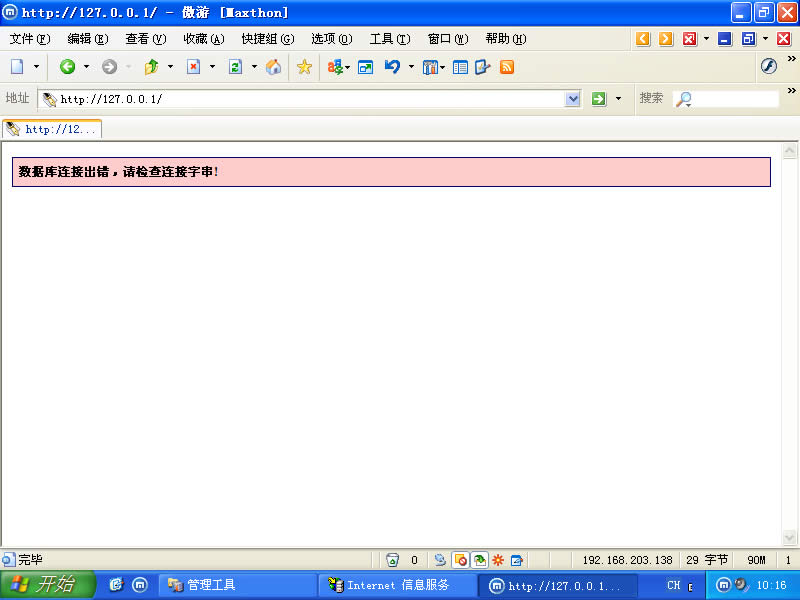800x600 pixels.
Task: Toggle the content filter status icon
Action: pyautogui.click(x=480, y=560)
